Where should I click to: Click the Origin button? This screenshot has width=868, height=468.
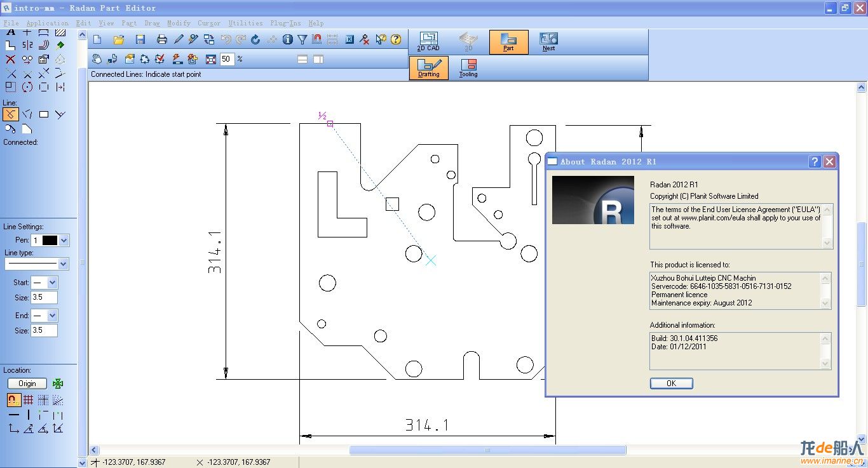click(x=27, y=384)
